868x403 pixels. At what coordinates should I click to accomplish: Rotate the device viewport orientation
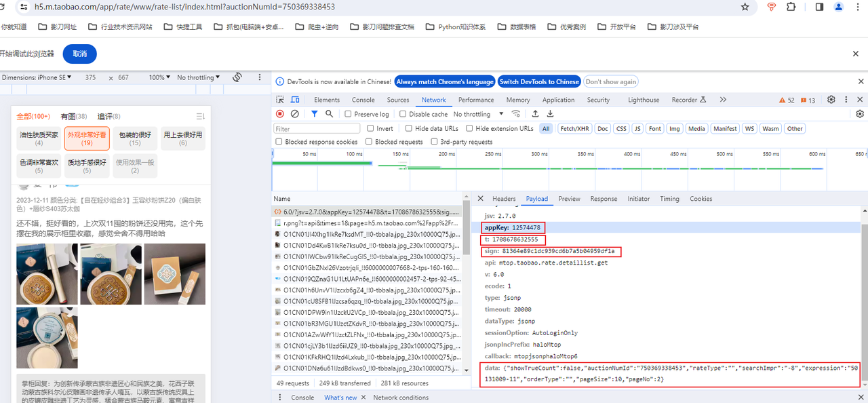[x=237, y=77]
